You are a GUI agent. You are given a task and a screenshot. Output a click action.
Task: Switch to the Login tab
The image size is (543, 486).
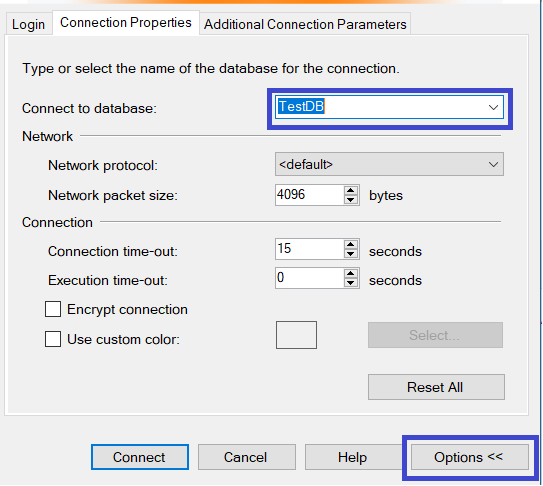coord(28,24)
